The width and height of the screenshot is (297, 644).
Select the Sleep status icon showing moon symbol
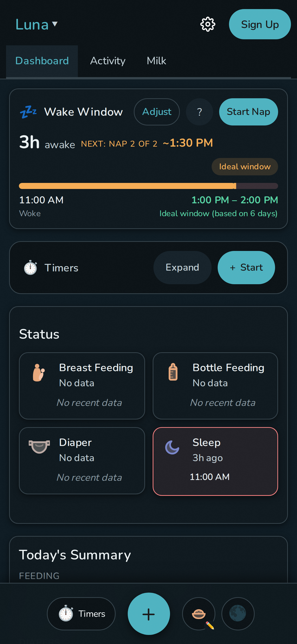point(172,446)
